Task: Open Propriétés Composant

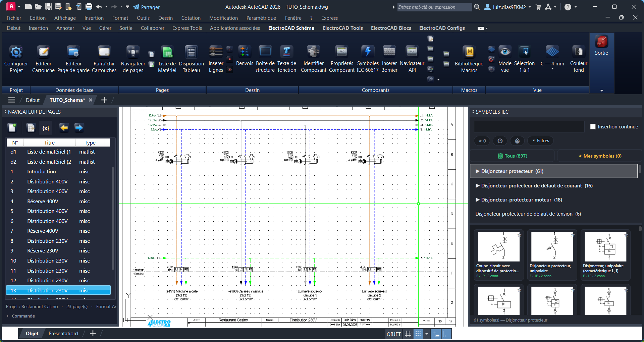Action: point(342,59)
